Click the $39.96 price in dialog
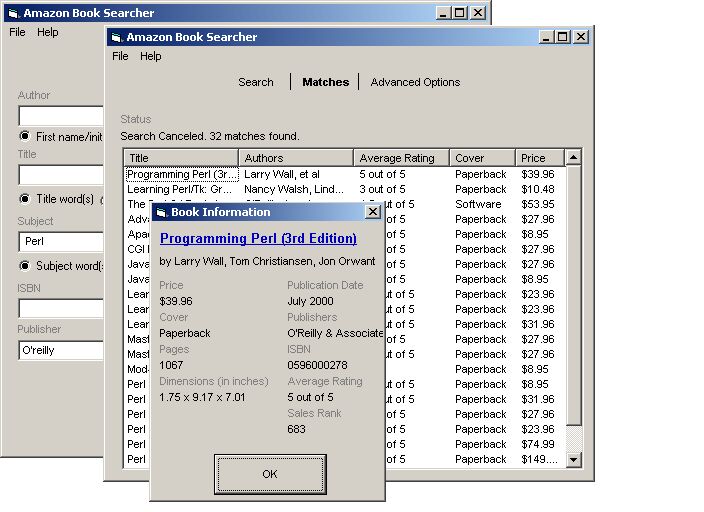 [176, 301]
